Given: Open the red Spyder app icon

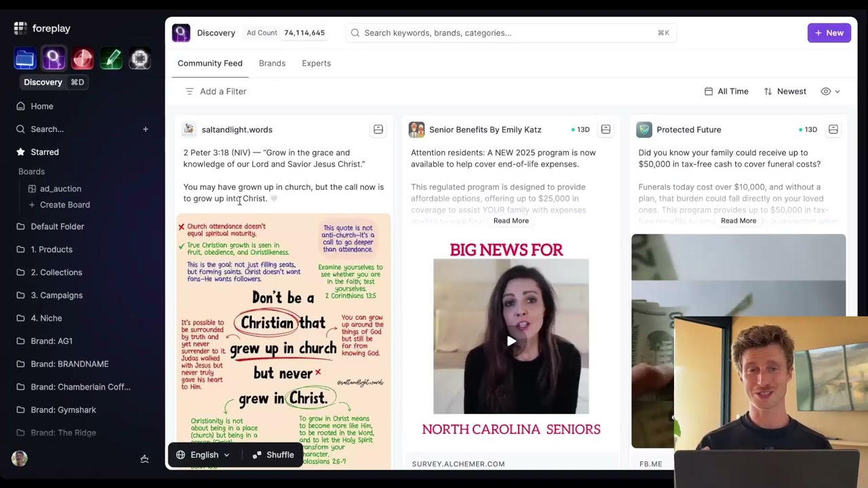Looking at the screenshot, I should click(83, 59).
